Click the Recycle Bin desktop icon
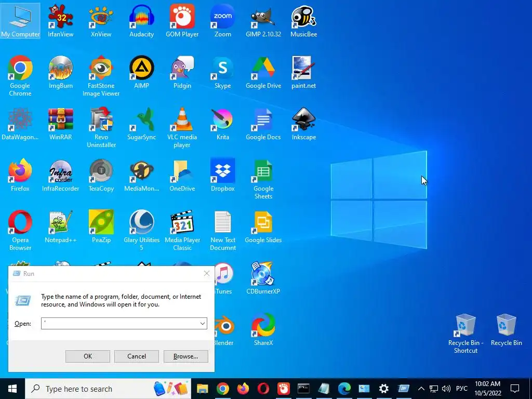The width and height of the screenshot is (532, 399). (506, 329)
